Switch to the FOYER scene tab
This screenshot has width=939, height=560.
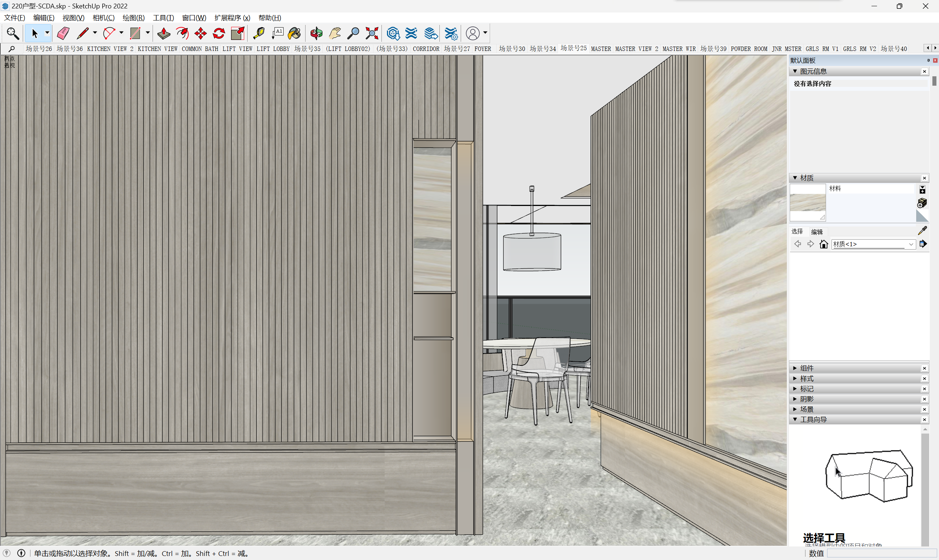483,49
